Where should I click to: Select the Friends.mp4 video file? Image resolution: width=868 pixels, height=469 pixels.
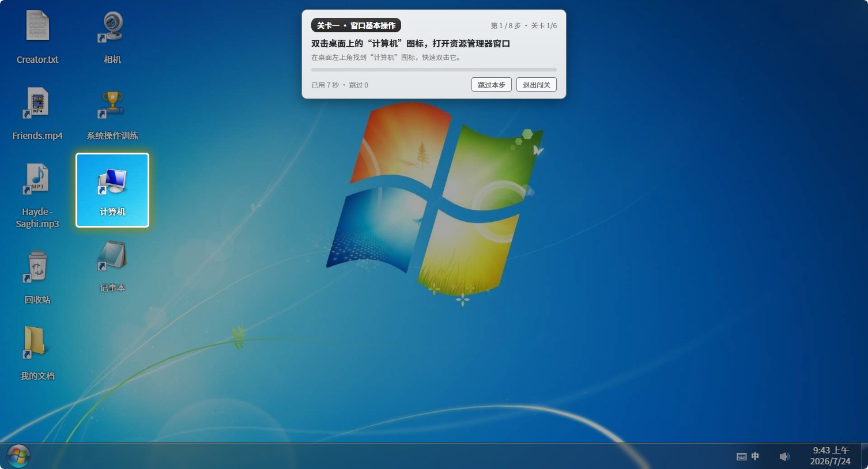[37, 114]
